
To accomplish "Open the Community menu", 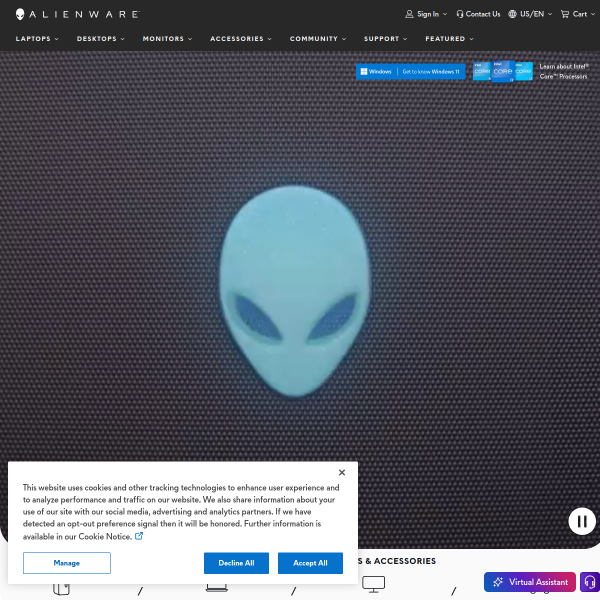I will click(x=318, y=39).
